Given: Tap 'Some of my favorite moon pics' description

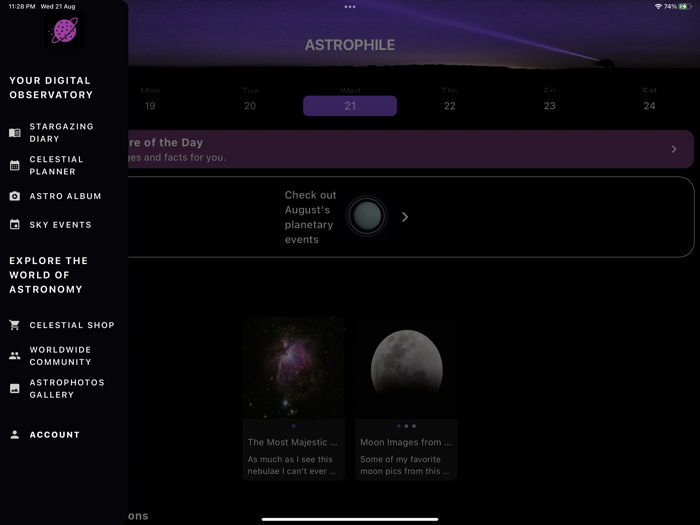Looking at the screenshot, I should [x=404, y=465].
